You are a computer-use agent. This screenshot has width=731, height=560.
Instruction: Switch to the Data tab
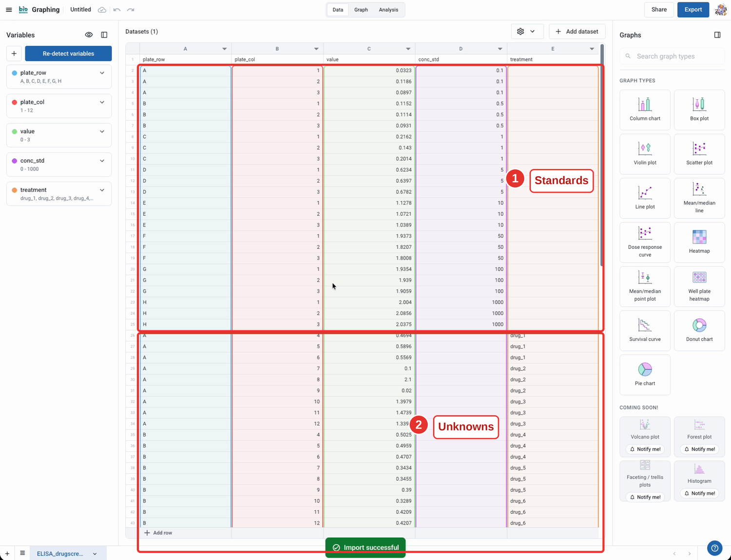pos(338,10)
